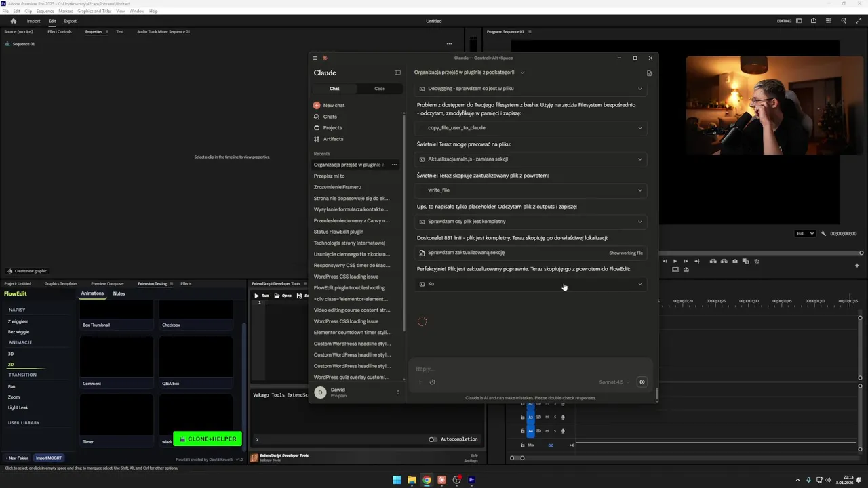
Task: Open FlowEdit plugin troubleshooting chat
Action: point(349,287)
